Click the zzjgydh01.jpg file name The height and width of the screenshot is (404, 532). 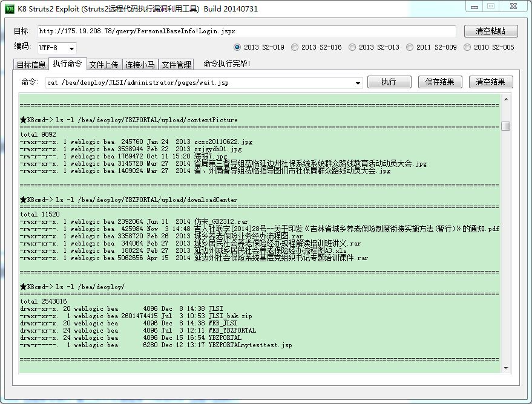[x=218, y=149]
